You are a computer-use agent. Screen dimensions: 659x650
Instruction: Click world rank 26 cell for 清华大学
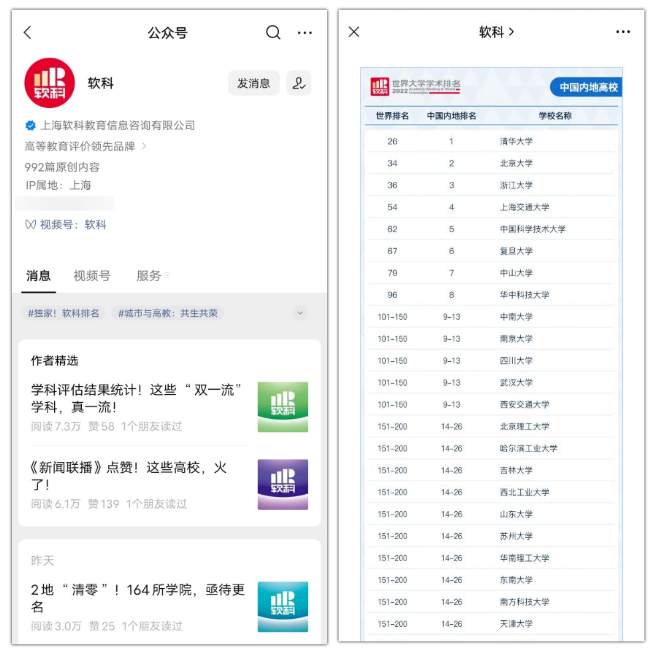pos(392,141)
